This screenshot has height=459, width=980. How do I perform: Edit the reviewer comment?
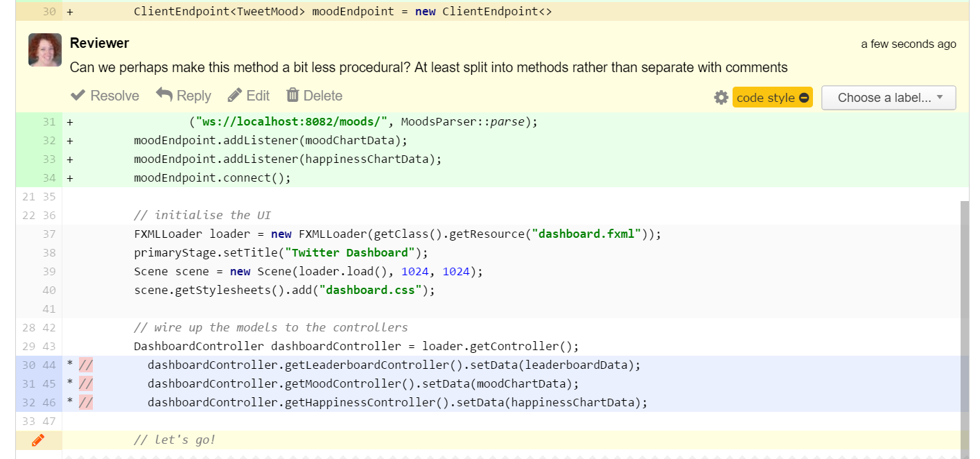coord(249,96)
